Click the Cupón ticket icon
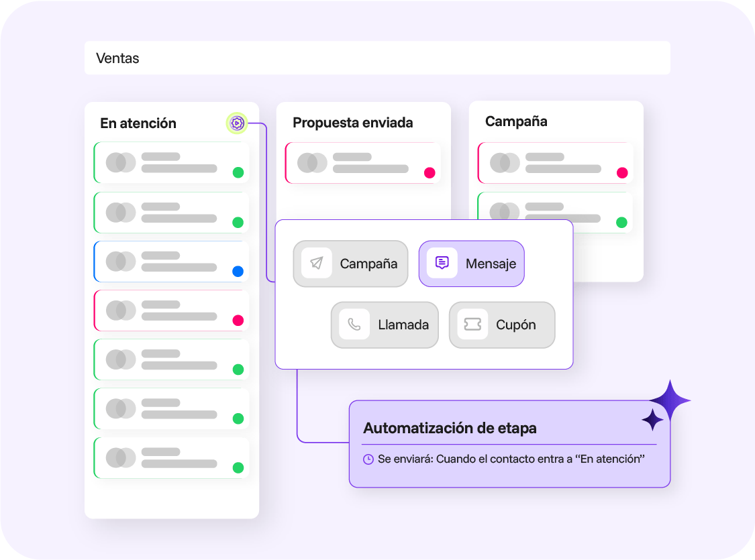Image resolution: width=755 pixels, height=560 pixels. 472,325
